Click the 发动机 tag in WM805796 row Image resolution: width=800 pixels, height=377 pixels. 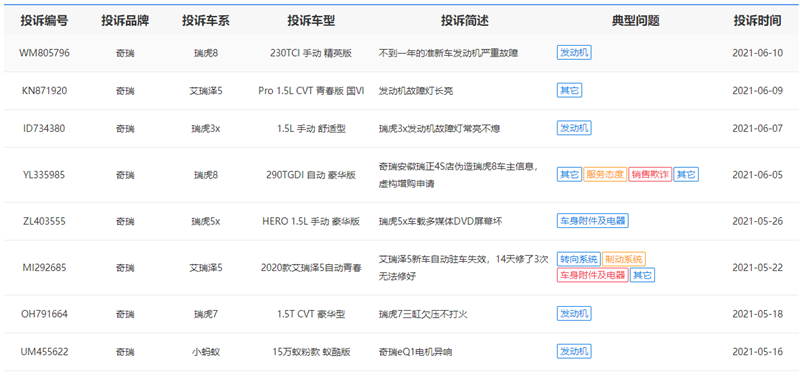click(x=574, y=53)
